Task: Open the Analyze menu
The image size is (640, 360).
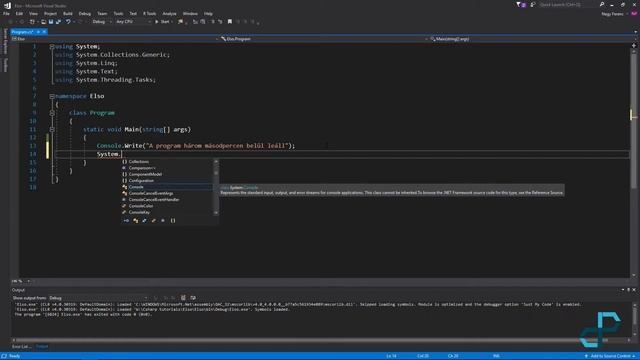Action: click(x=169, y=13)
